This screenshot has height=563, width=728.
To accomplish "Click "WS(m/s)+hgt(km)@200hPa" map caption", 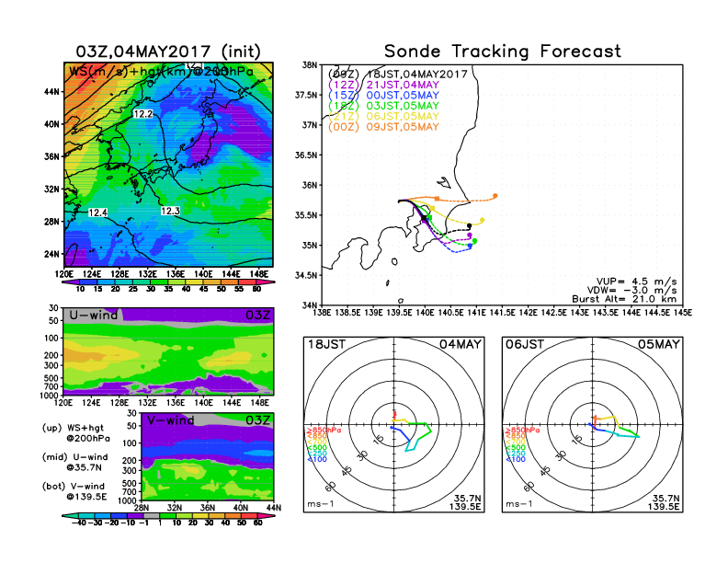I will (161, 72).
